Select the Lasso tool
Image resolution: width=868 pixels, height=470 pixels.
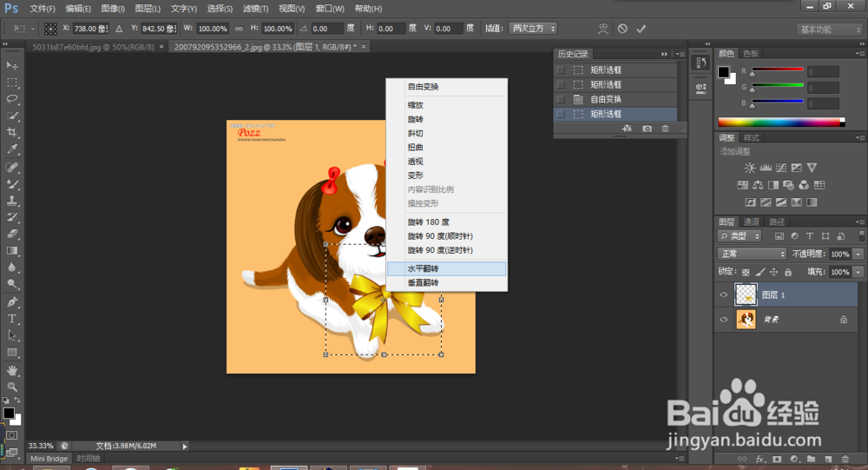click(x=11, y=99)
